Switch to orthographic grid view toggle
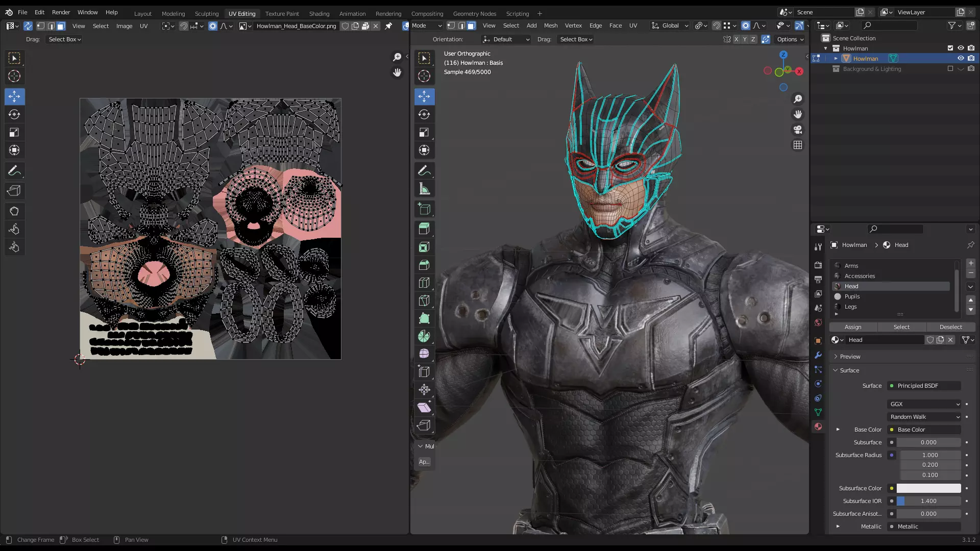Image resolution: width=980 pixels, height=551 pixels. pos(798,145)
